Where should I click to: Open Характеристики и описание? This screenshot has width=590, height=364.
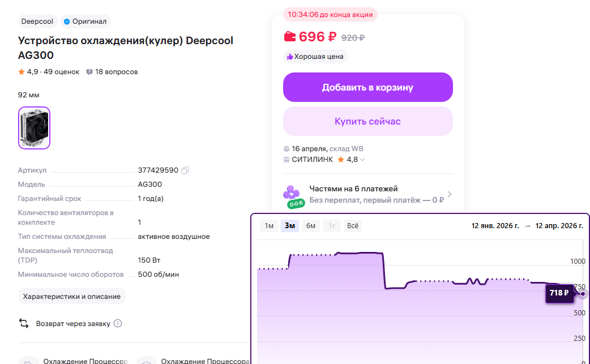(72, 296)
